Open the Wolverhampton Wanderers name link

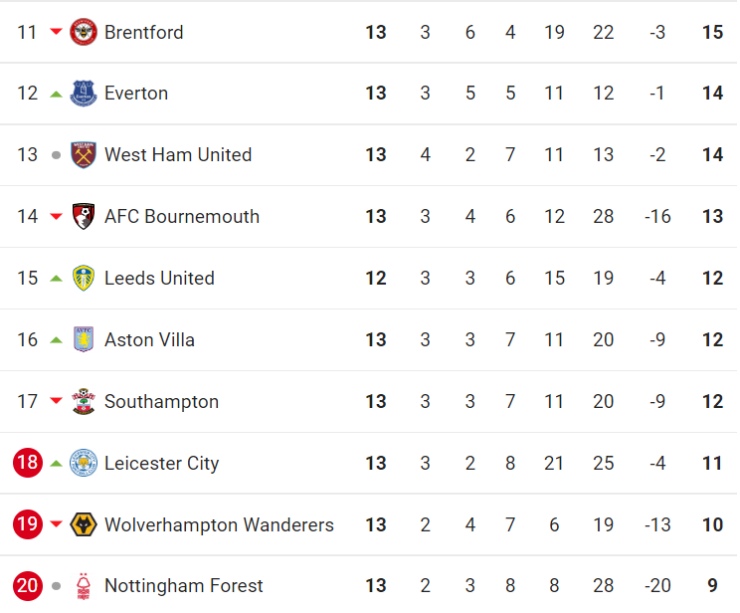[219, 525]
